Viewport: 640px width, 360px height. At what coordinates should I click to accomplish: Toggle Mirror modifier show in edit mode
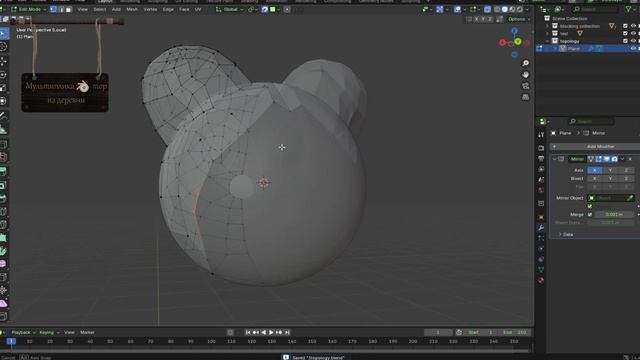click(x=599, y=159)
